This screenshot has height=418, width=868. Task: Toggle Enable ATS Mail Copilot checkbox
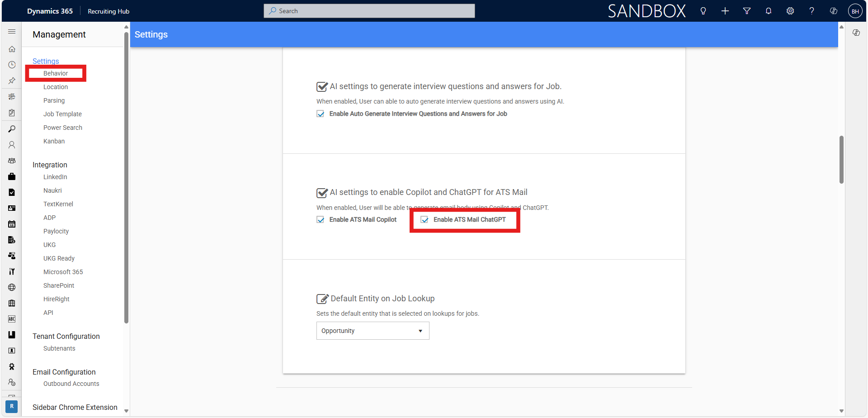[321, 220]
